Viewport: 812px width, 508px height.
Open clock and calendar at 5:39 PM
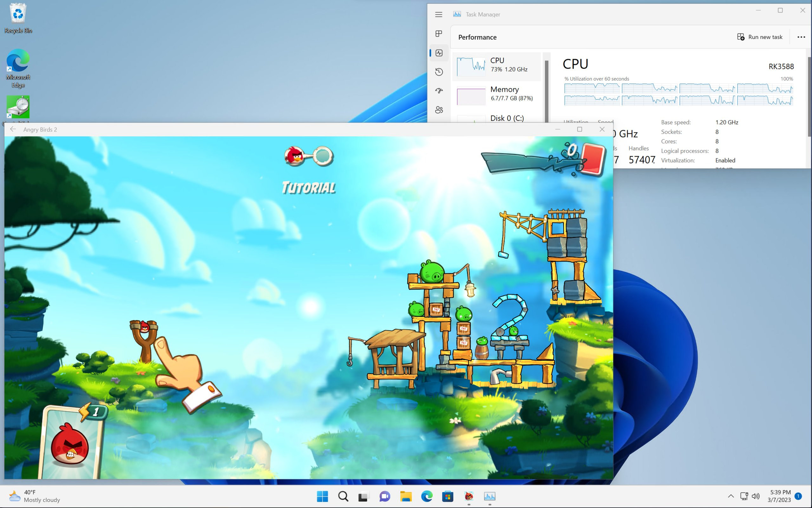779,496
